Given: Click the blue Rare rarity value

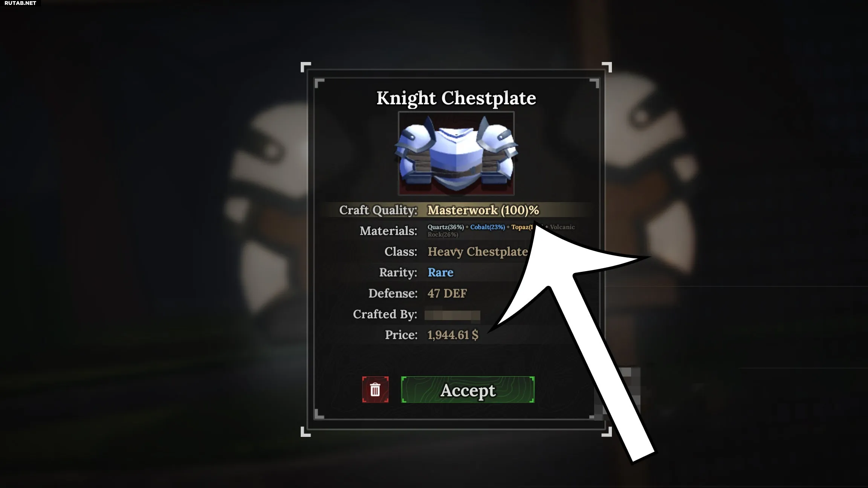Looking at the screenshot, I should pyautogui.click(x=440, y=272).
